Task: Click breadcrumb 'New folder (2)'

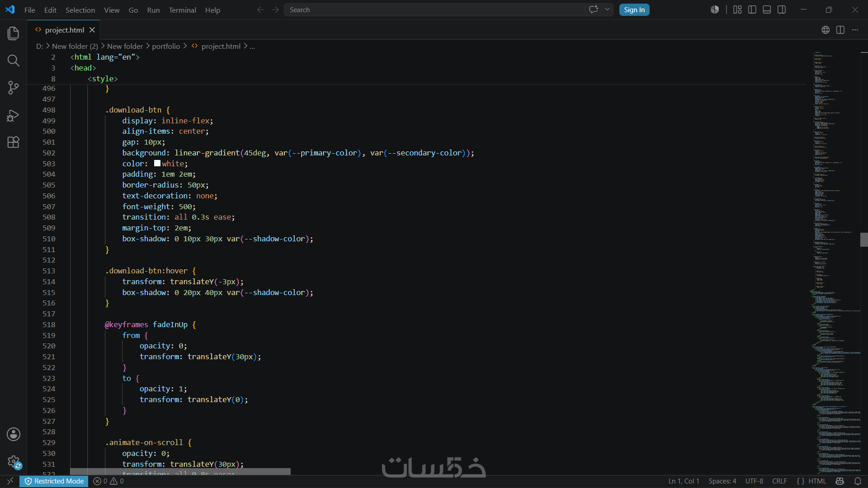Action: pyautogui.click(x=75, y=46)
